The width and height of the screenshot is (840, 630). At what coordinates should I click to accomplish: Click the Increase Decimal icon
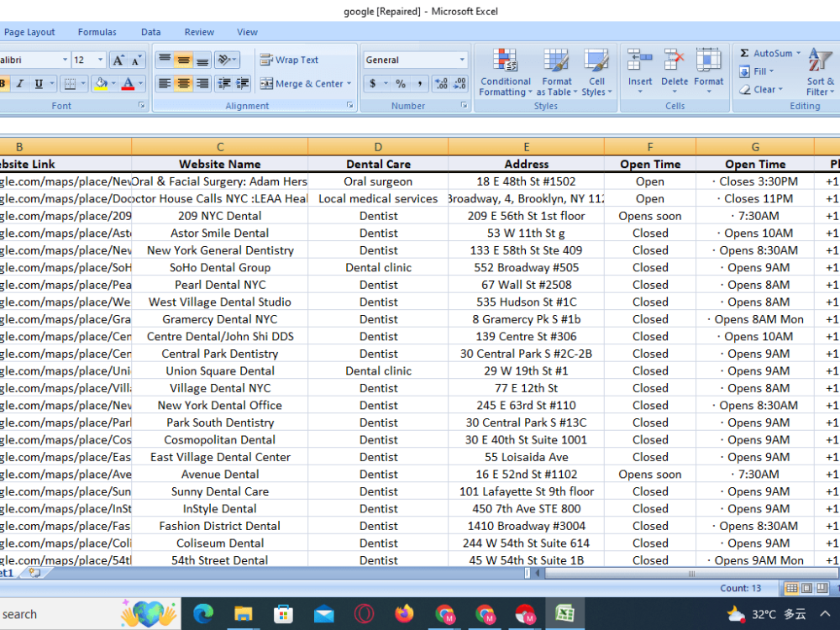(442, 83)
